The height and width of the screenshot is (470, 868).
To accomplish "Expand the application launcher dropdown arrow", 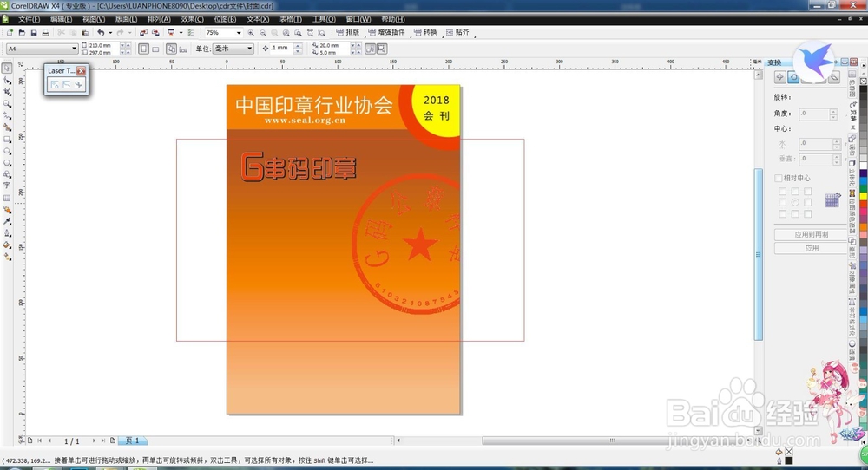I will point(181,33).
